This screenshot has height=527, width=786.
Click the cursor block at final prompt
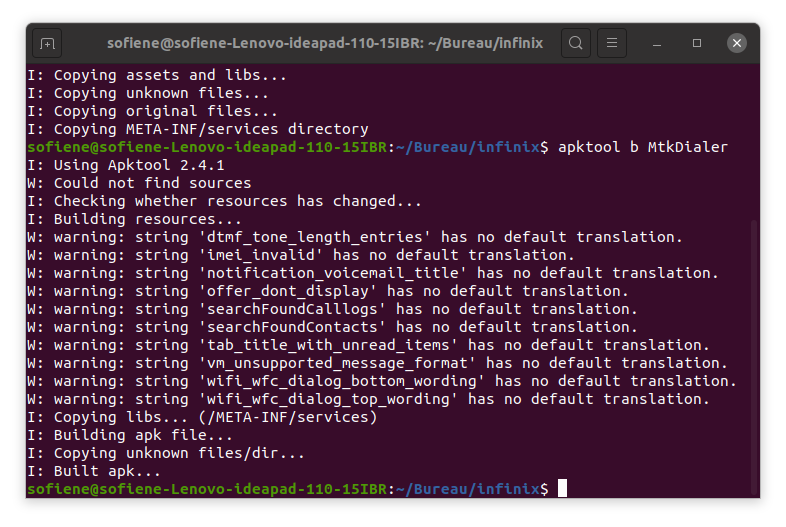tap(563, 488)
